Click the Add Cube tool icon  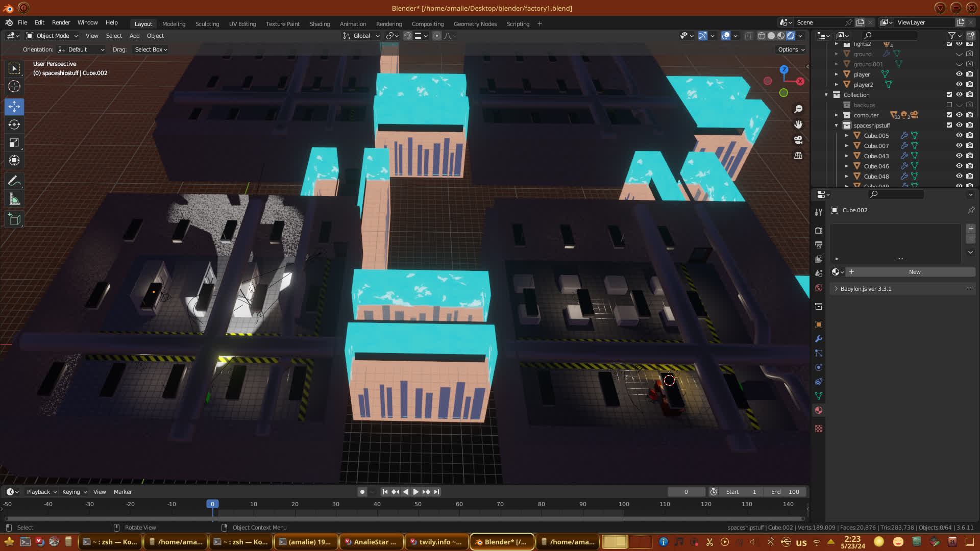pyautogui.click(x=14, y=219)
